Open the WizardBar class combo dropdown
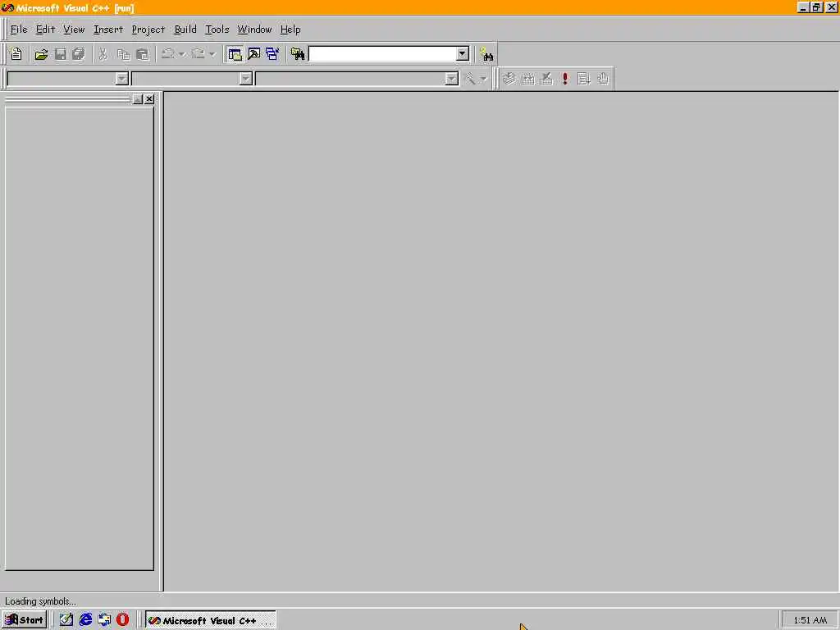This screenshot has height=630, width=840. click(x=122, y=80)
